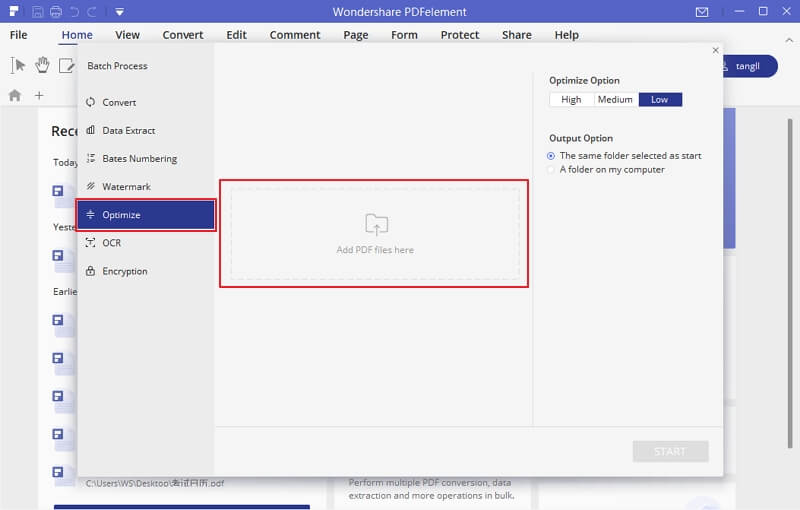Image resolution: width=800 pixels, height=510 pixels.
Task: Click the Data Extract chart icon
Action: [90, 130]
